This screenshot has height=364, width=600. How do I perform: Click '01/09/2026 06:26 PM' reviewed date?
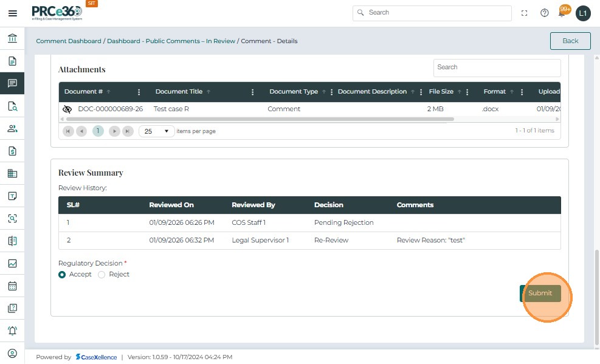pos(182,222)
